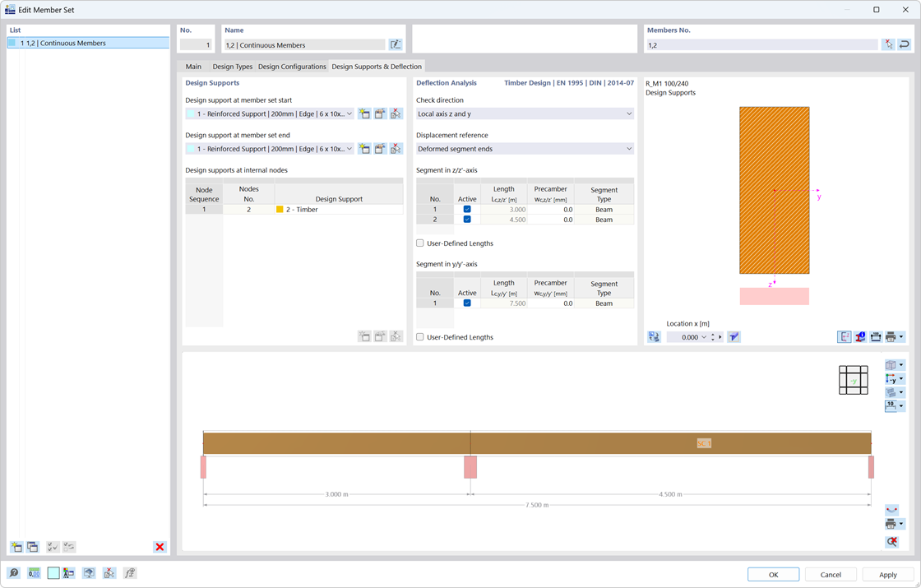
Task: Open the edit formula tool at bottom toolbar
Action: click(129, 572)
